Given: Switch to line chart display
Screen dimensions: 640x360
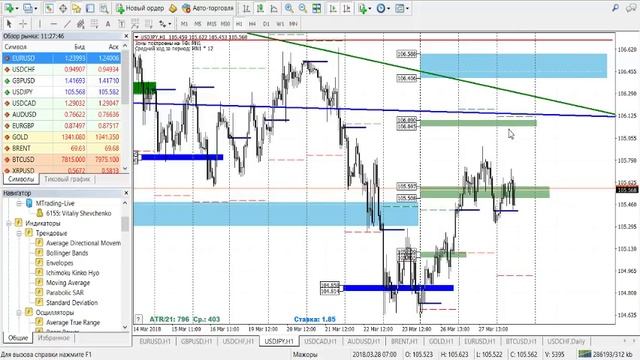Looking at the screenshot, I should click(x=274, y=8).
